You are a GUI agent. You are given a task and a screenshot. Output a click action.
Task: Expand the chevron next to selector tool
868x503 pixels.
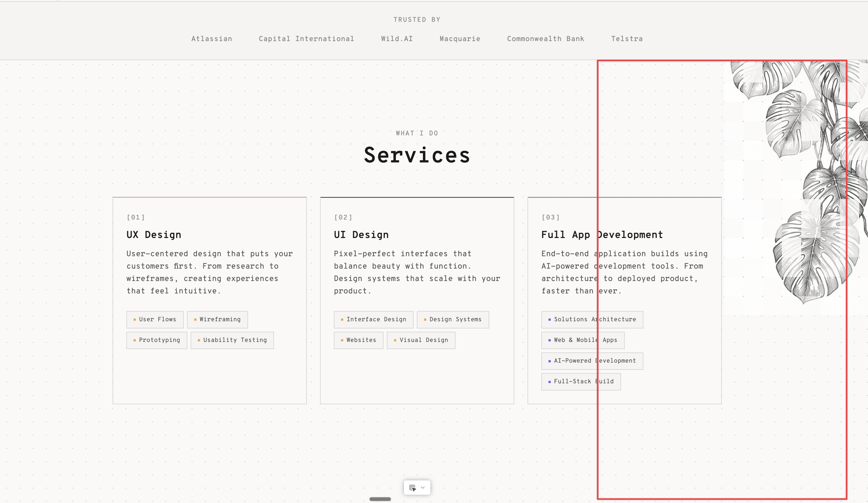(423, 488)
